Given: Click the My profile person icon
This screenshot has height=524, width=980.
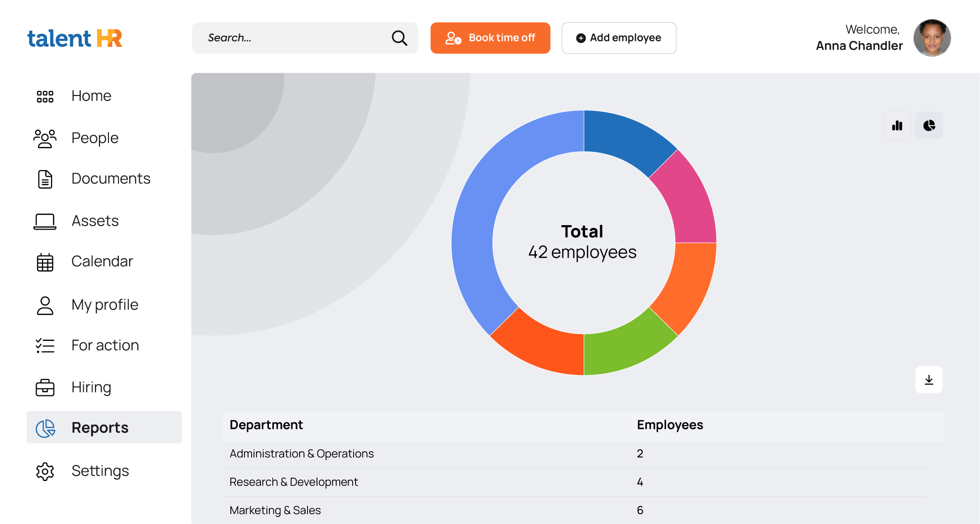Looking at the screenshot, I should [45, 305].
